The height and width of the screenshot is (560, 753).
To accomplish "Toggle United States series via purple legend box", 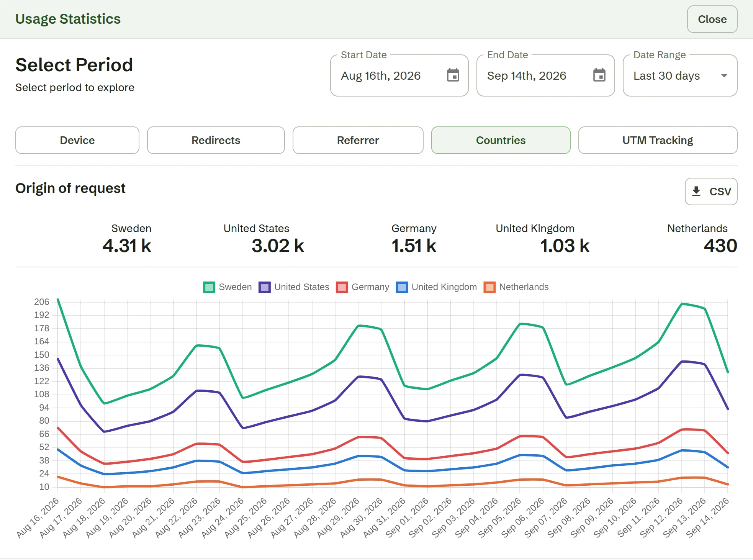I will pos(265,287).
